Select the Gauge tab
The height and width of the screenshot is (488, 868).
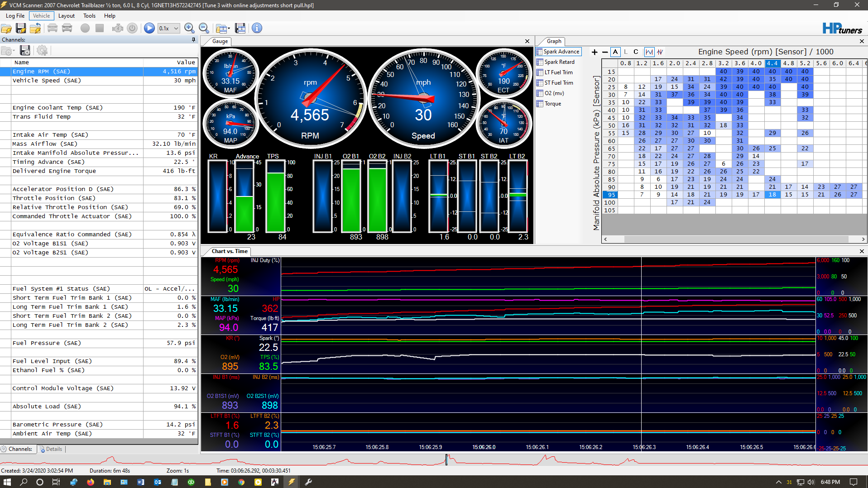point(220,41)
